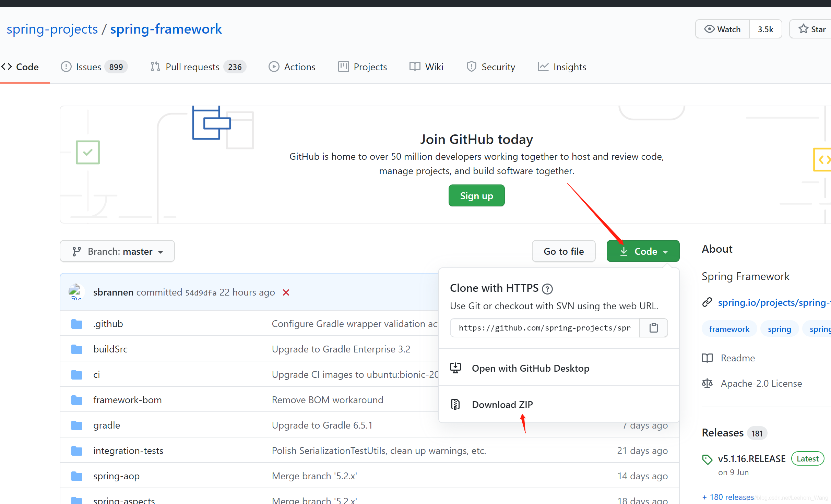Open commit message 'Remove BOM workaround'
This screenshot has width=831, height=504.
(x=328, y=400)
